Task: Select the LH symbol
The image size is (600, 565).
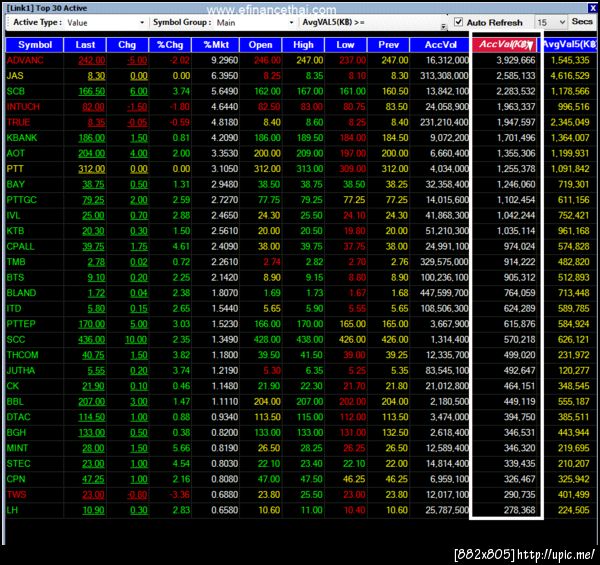Action: pyautogui.click(x=12, y=510)
